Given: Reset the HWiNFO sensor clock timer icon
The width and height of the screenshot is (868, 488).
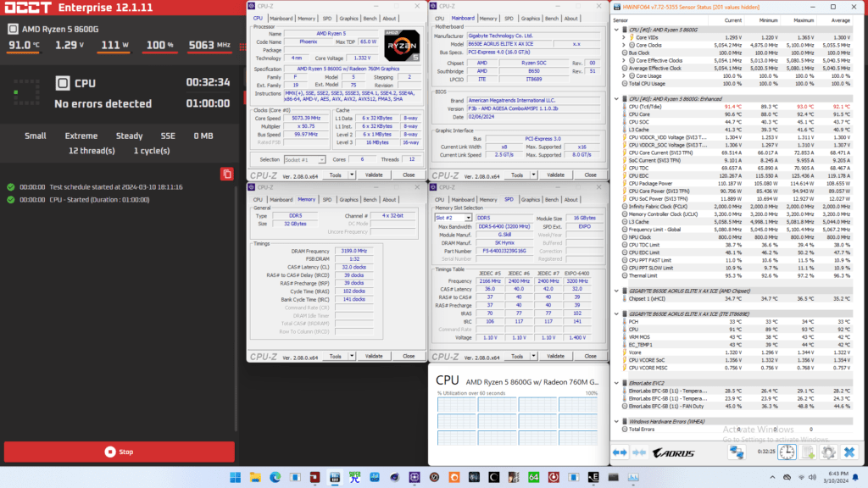Looking at the screenshot, I should click(787, 452).
